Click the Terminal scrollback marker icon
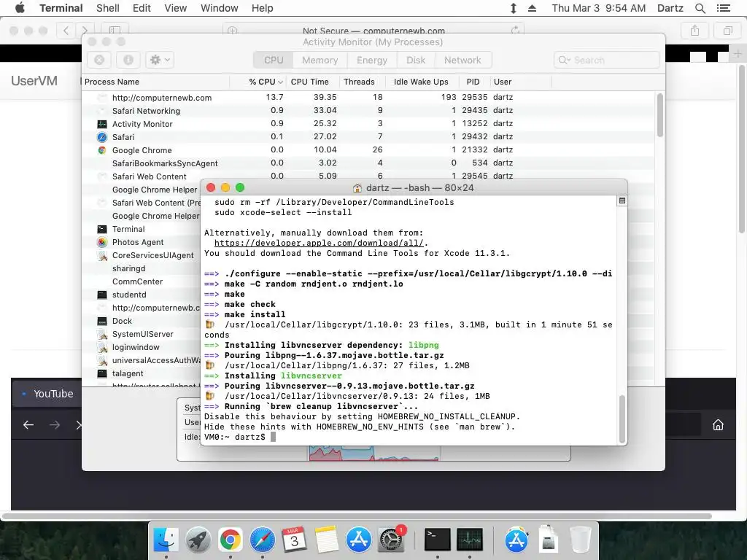This screenshot has height=560, width=747. (x=622, y=201)
